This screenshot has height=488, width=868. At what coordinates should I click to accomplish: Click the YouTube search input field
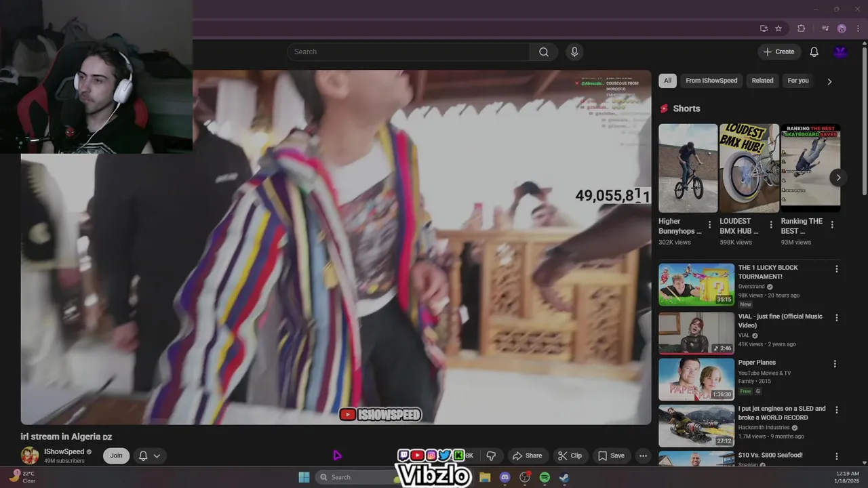click(409, 52)
